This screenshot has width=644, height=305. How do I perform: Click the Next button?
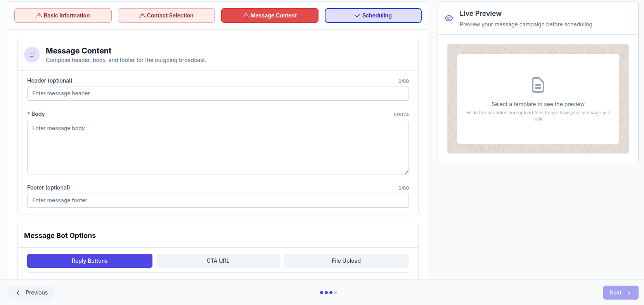pos(621,293)
